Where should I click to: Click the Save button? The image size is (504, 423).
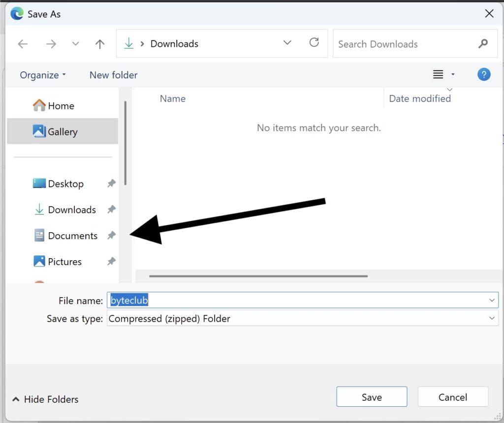372,397
